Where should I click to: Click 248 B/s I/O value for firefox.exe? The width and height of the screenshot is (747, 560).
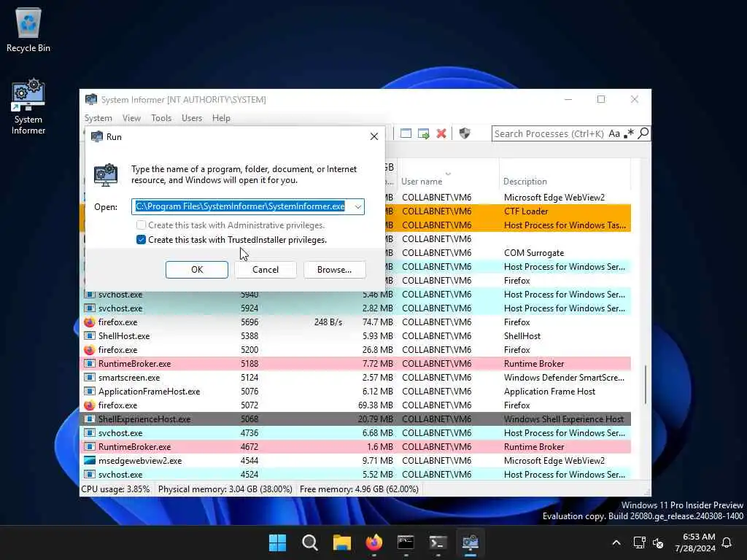pos(328,322)
